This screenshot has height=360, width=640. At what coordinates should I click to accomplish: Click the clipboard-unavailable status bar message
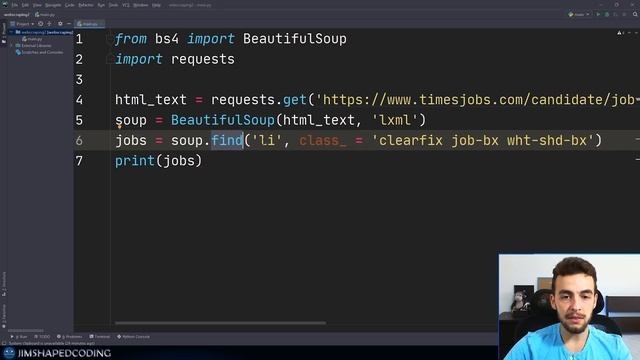click(x=51, y=343)
